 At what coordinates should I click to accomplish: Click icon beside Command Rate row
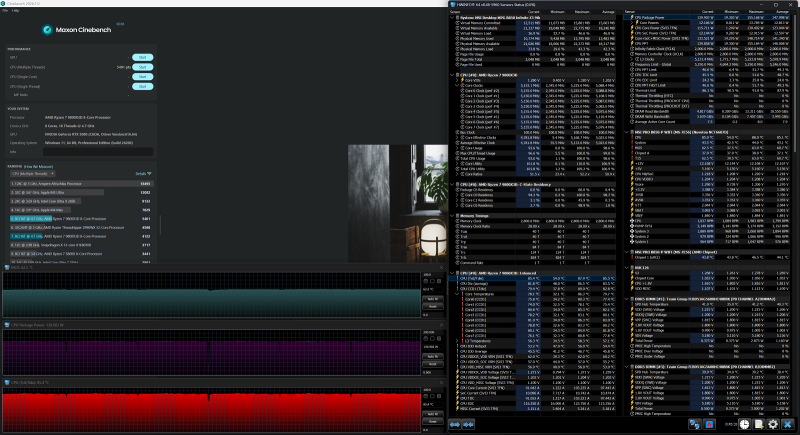(458, 263)
